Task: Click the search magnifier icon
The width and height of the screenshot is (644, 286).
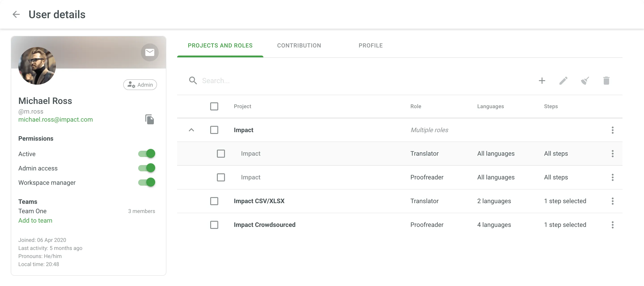Action: pyautogui.click(x=193, y=81)
